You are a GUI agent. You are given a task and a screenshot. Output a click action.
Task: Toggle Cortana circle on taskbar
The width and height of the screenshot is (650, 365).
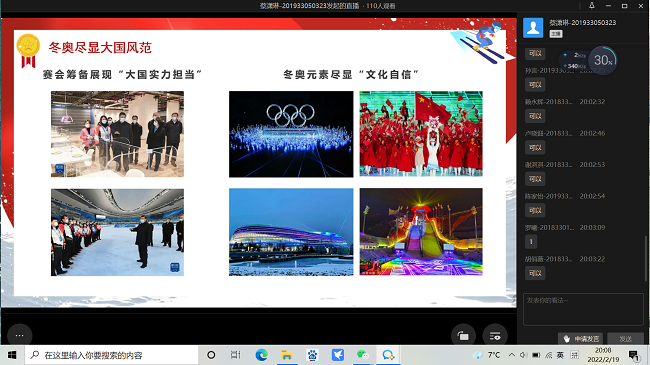click(211, 355)
